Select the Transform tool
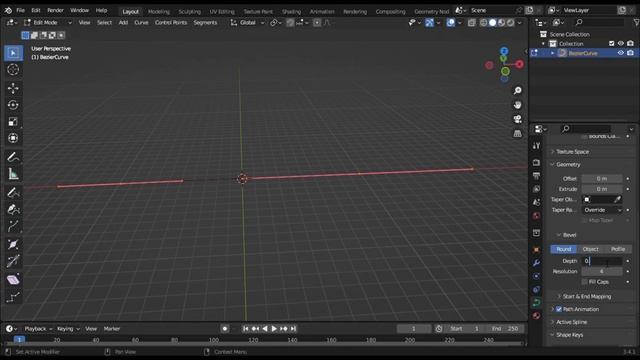Viewport: 640px width, 360px height. point(13,138)
